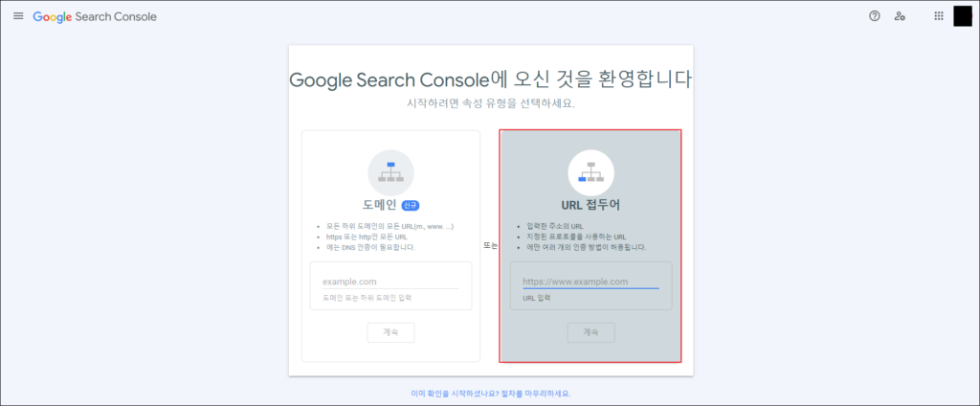The image size is (980, 406).
Task: Click the welcome title 'Google Search Console에 오신 것을 환영합니다'
Action: pos(491,80)
